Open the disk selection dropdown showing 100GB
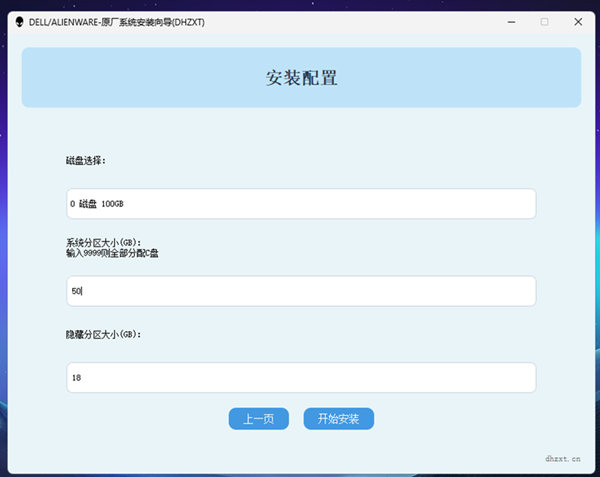Viewport: 600px width, 477px height. click(301, 204)
